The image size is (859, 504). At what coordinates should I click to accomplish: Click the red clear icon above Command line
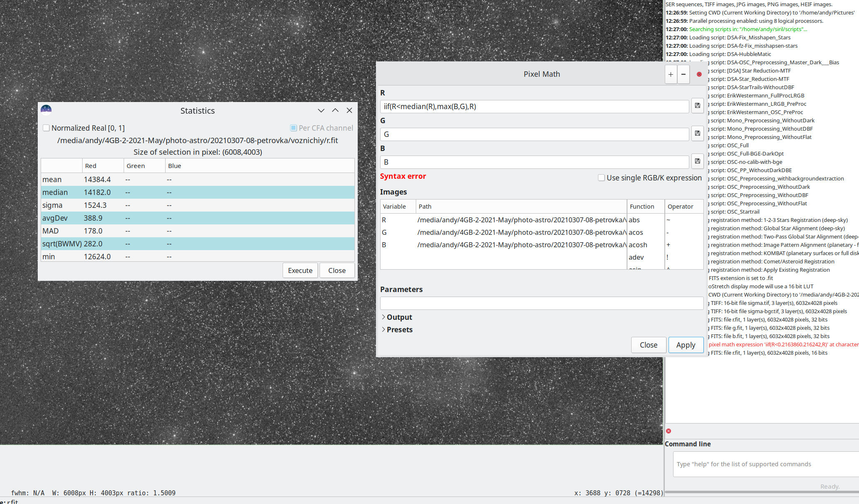(669, 431)
